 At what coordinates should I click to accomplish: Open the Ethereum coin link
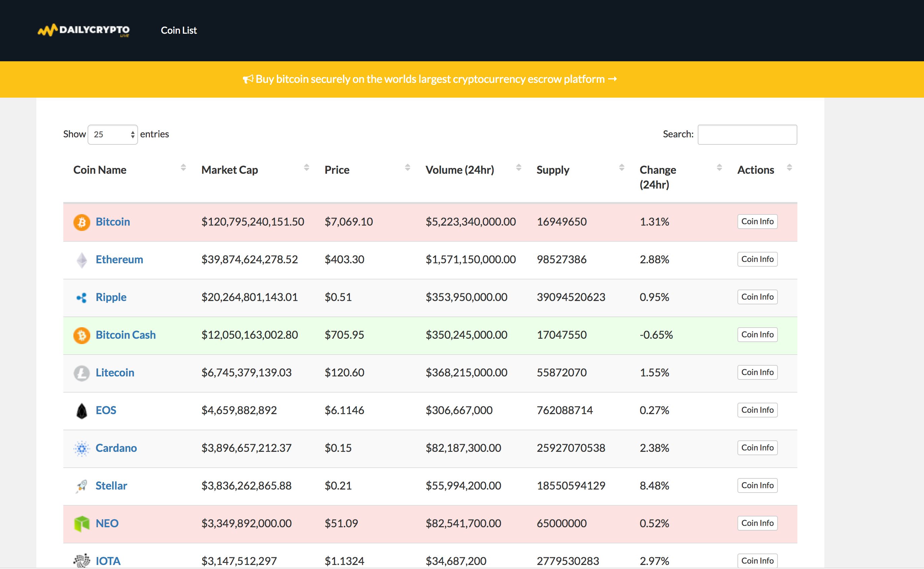click(x=119, y=259)
